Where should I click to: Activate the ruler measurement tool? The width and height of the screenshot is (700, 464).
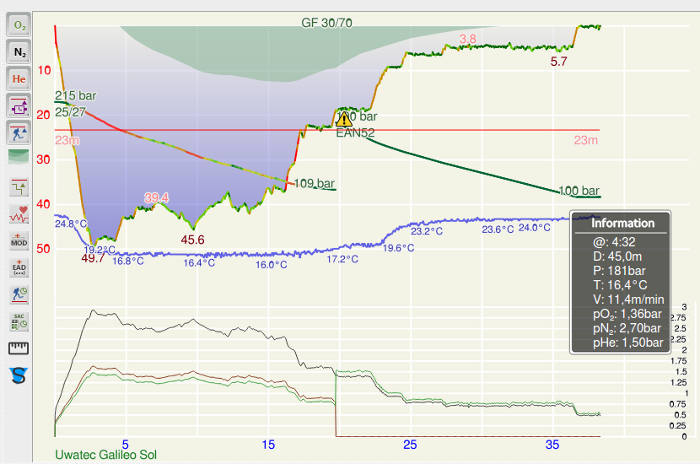coord(19,348)
